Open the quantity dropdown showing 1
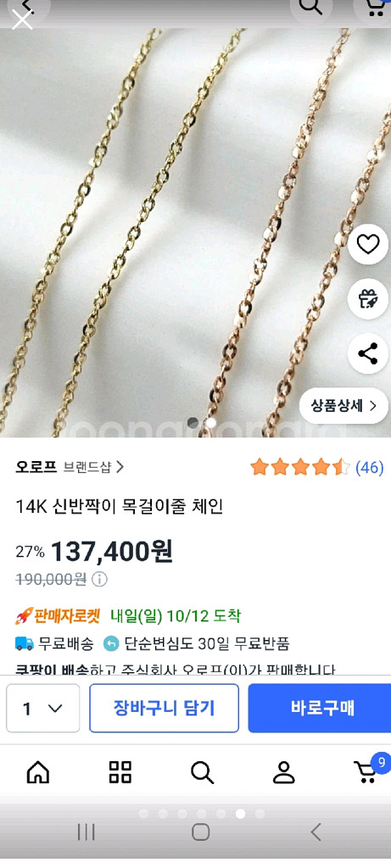Image resolution: width=391 pixels, height=868 pixels. [42, 708]
